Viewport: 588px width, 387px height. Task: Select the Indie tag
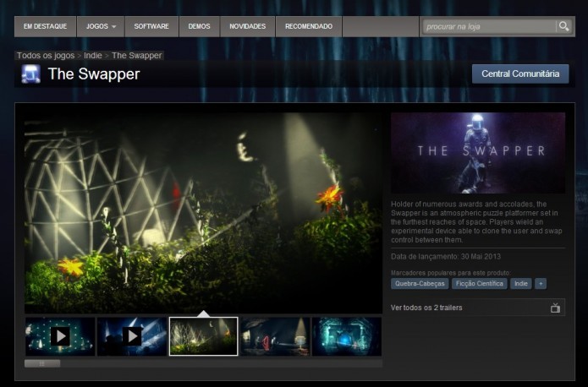tap(521, 284)
